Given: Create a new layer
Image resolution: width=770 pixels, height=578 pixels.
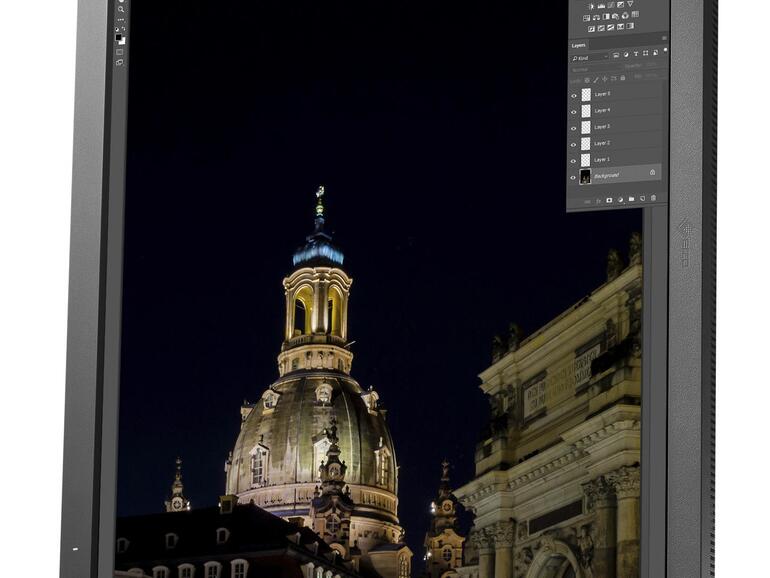Looking at the screenshot, I should pyautogui.click(x=642, y=199).
